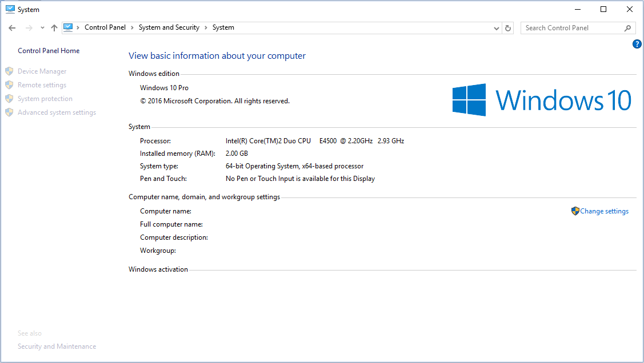This screenshot has height=363, width=644.
Task: Click the shield icon next to Change settings
Action: [575, 211]
